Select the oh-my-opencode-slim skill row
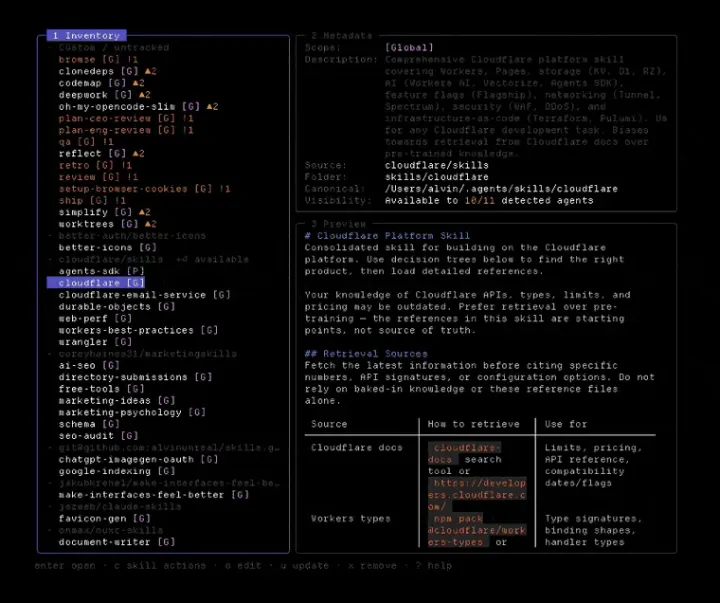This screenshot has width=720, height=603. coord(138,107)
